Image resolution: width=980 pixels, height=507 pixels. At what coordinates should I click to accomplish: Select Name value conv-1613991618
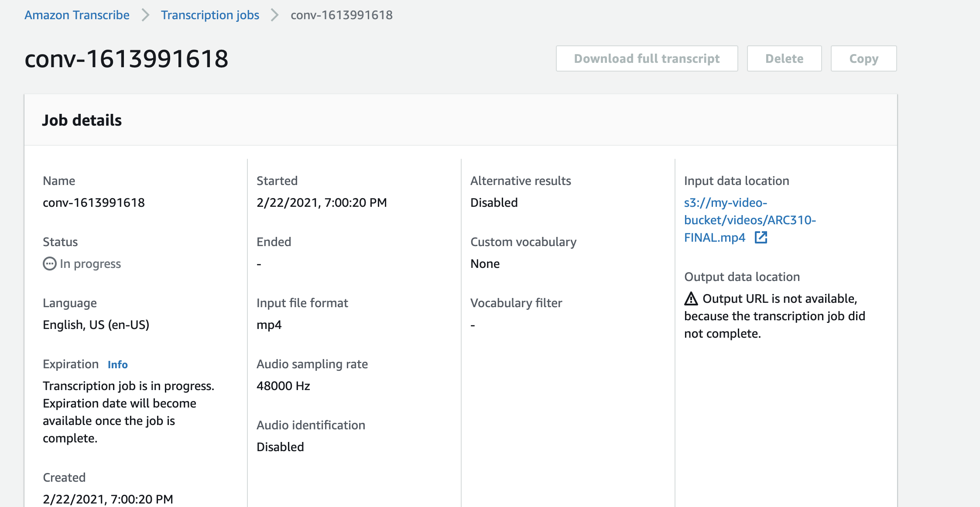click(93, 202)
